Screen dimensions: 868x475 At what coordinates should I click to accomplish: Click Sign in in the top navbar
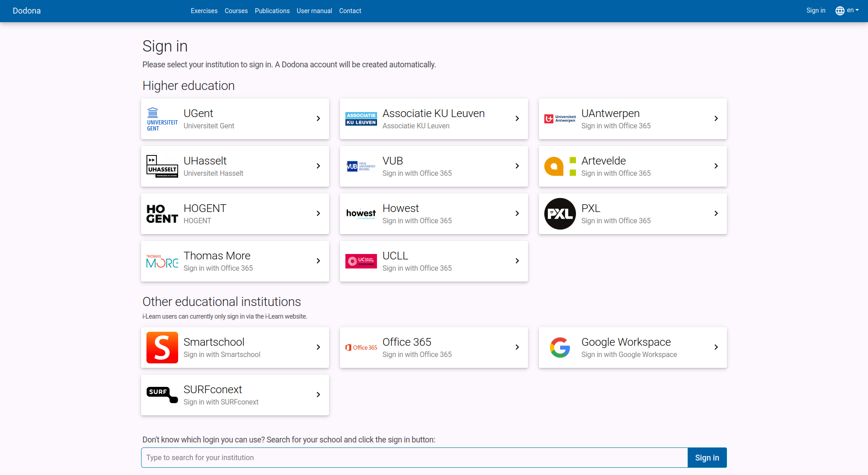click(x=816, y=10)
